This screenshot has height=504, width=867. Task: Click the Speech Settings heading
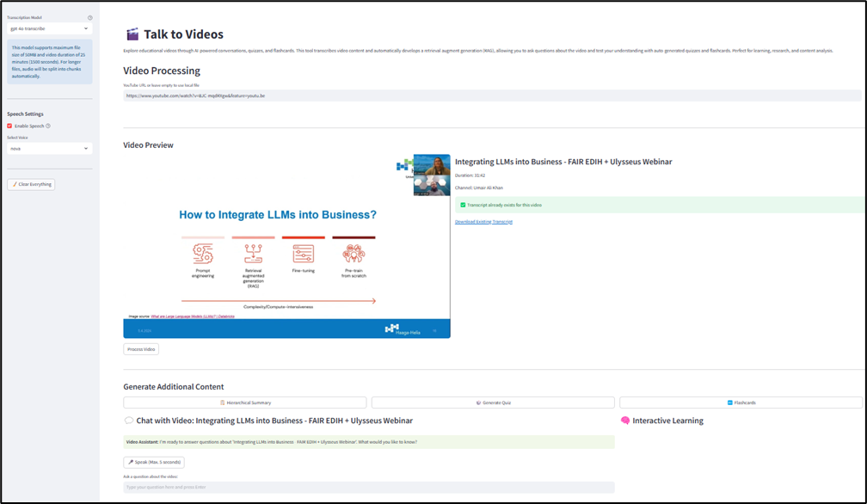[26, 114]
